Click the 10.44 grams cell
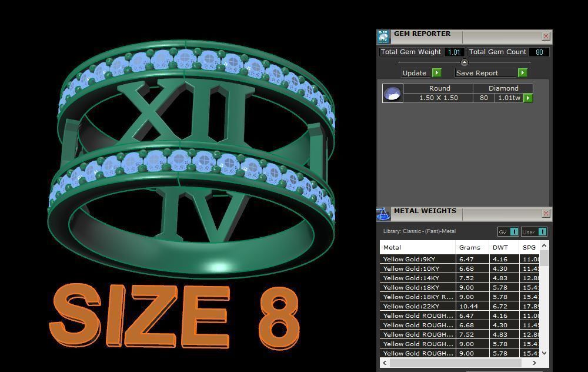Viewport: 588px width, 372px height. point(473,306)
